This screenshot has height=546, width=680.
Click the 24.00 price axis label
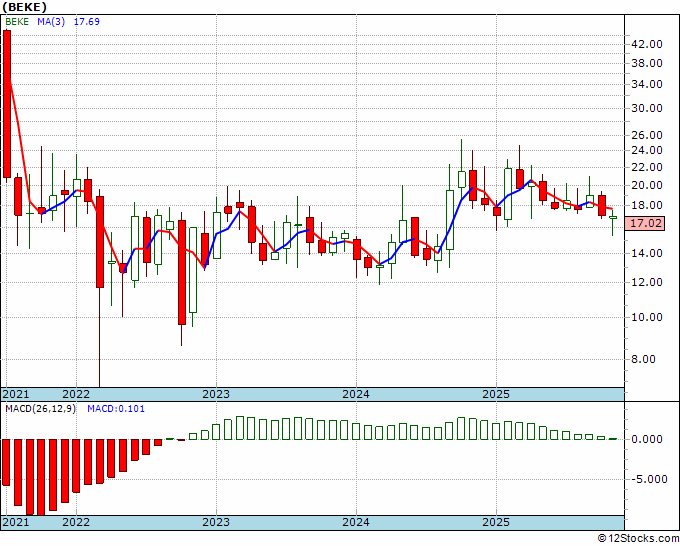(x=647, y=150)
